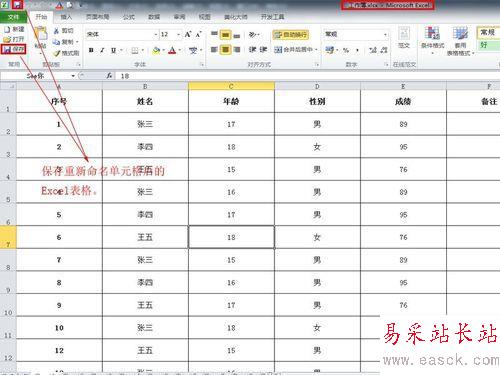
Task: Click the increase indent icon
Action: click(263, 50)
